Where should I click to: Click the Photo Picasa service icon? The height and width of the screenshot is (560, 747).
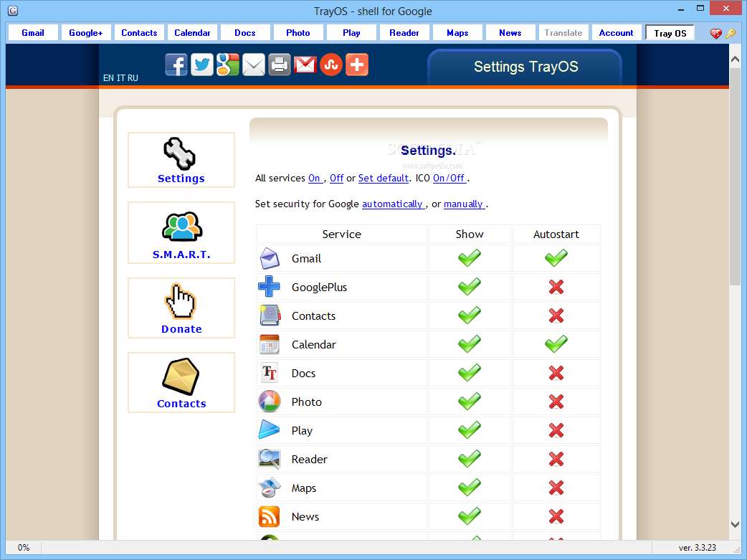pos(269,402)
